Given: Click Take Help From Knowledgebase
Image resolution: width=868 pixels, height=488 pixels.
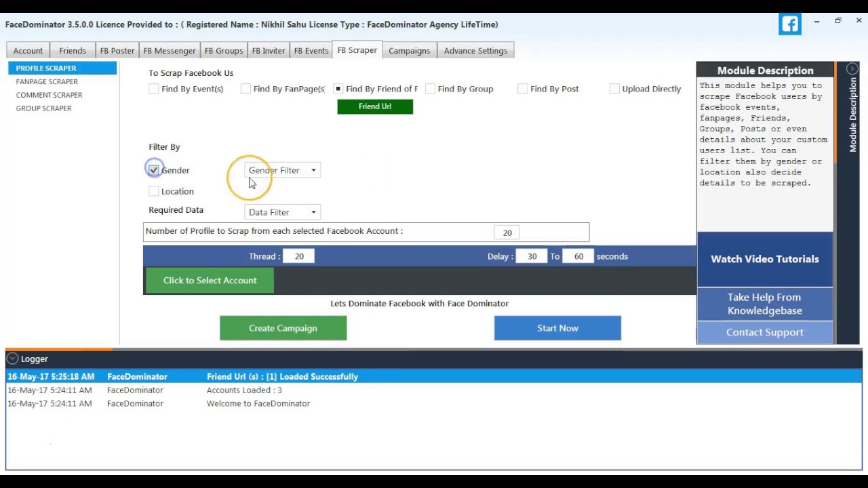Looking at the screenshot, I should coord(765,304).
